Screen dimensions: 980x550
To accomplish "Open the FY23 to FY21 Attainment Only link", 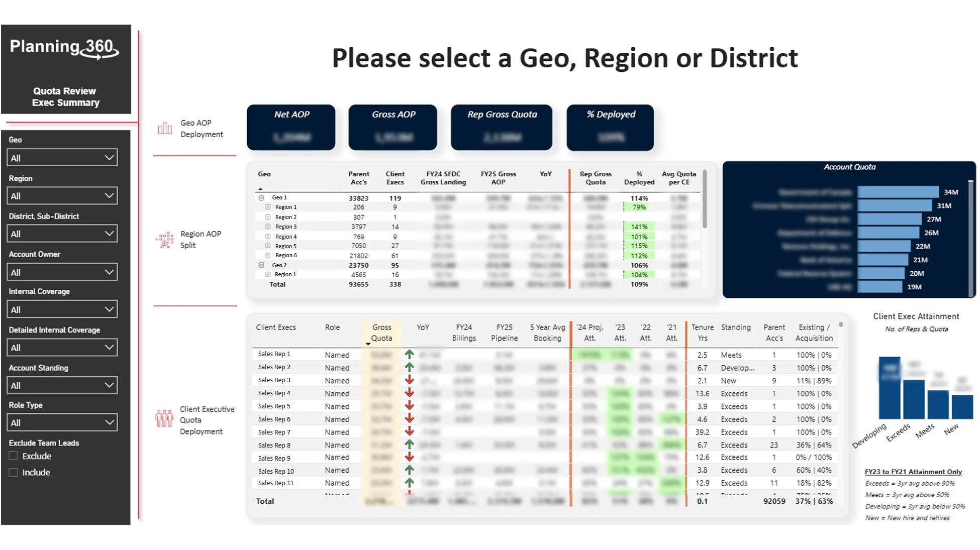I will [913, 472].
